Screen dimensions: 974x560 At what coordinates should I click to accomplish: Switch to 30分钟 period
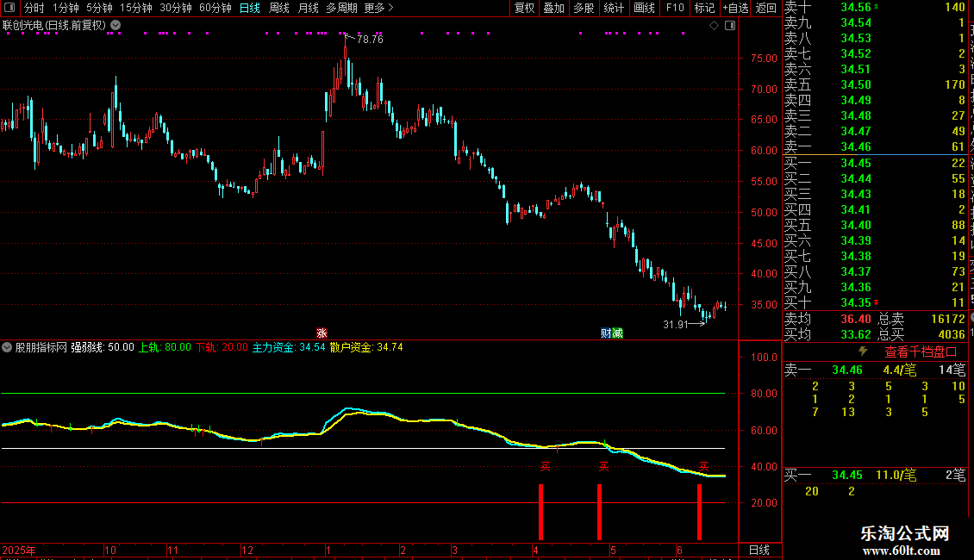click(176, 8)
